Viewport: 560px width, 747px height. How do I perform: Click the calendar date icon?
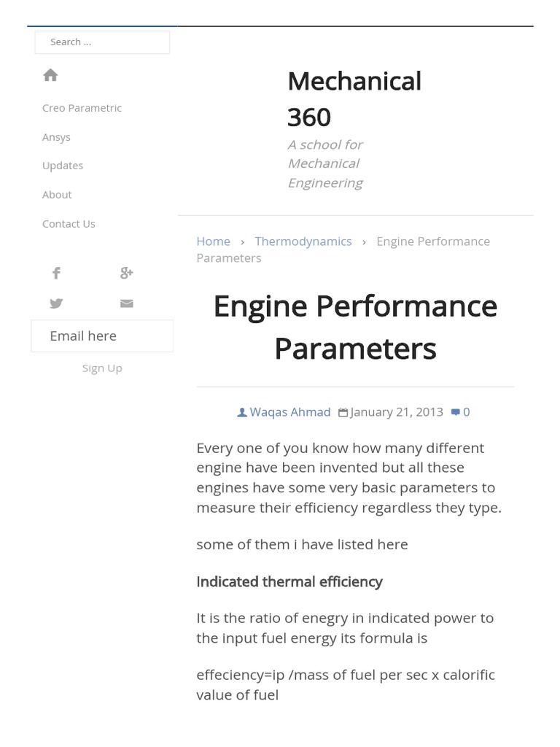(343, 412)
